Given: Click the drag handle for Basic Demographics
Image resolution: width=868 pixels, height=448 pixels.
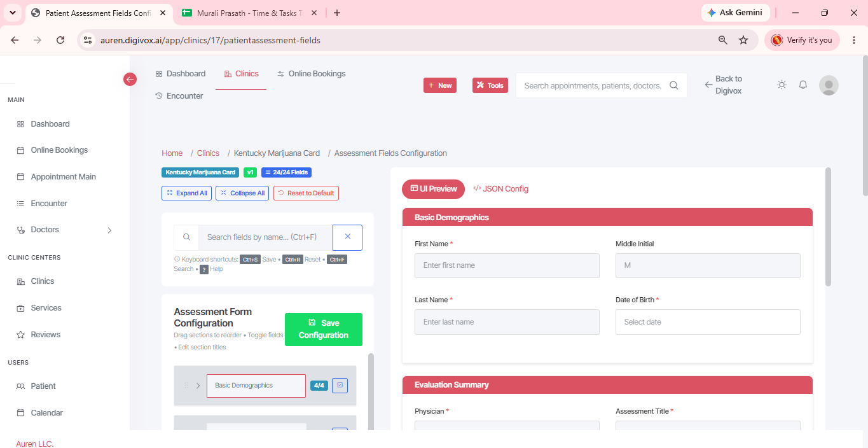Looking at the screenshot, I should click(x=186, y=386).
